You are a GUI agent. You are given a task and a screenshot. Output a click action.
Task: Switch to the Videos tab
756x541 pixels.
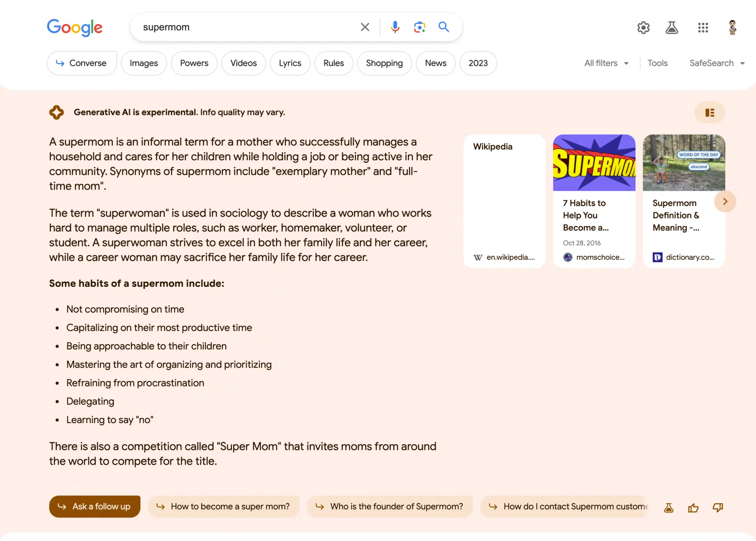coord(243,63)
